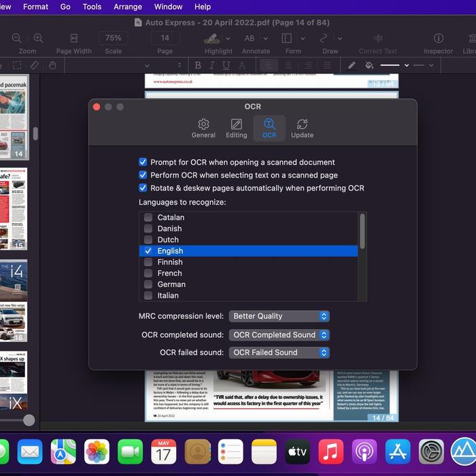Click the zoom in magnifier icon
Viewport: 476px width, 476px height.
39,38
